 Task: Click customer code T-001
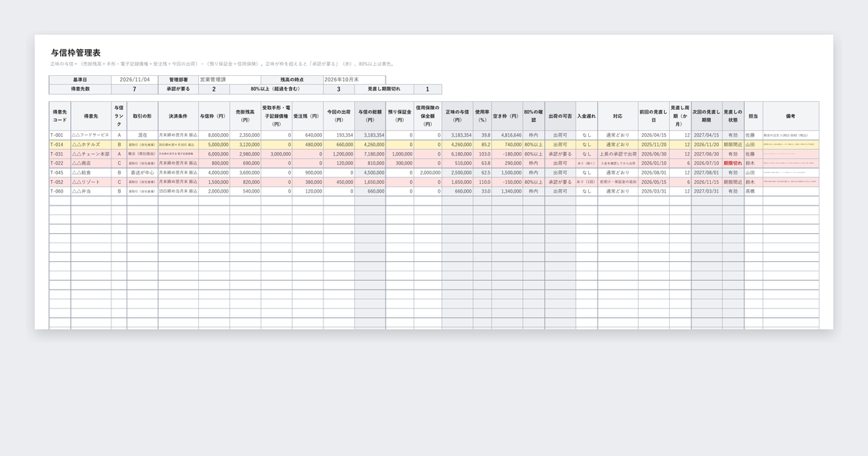pos(60,135)
